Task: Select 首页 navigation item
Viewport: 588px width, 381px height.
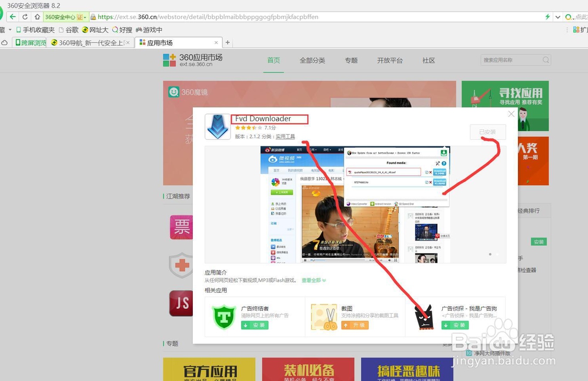Action: [273, 60]
